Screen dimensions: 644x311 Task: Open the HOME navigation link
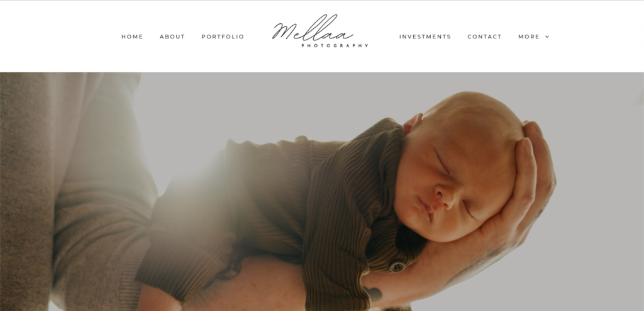tap(132, 37)
